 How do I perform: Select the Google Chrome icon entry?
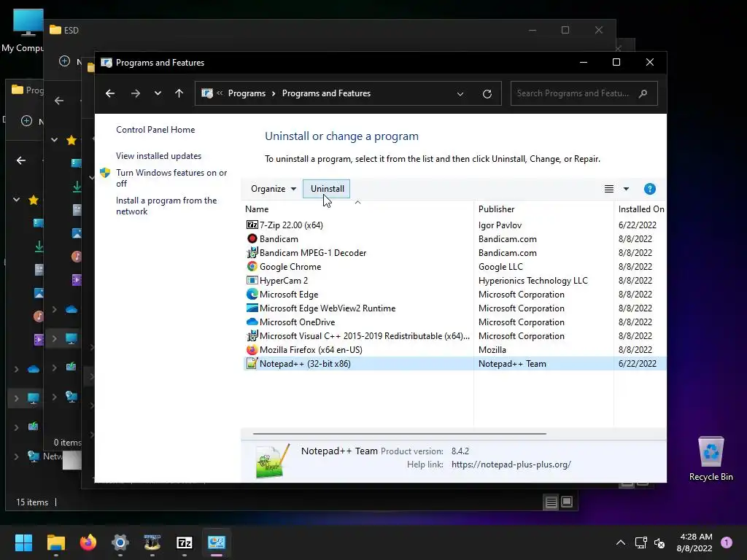click(x=252, y=266)
